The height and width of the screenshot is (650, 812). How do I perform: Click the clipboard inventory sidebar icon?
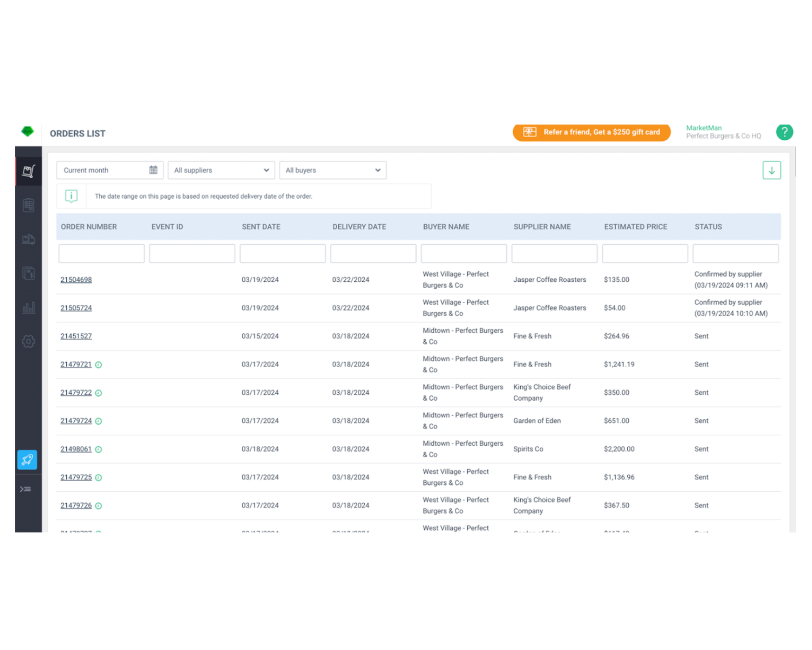coord(28,205)
